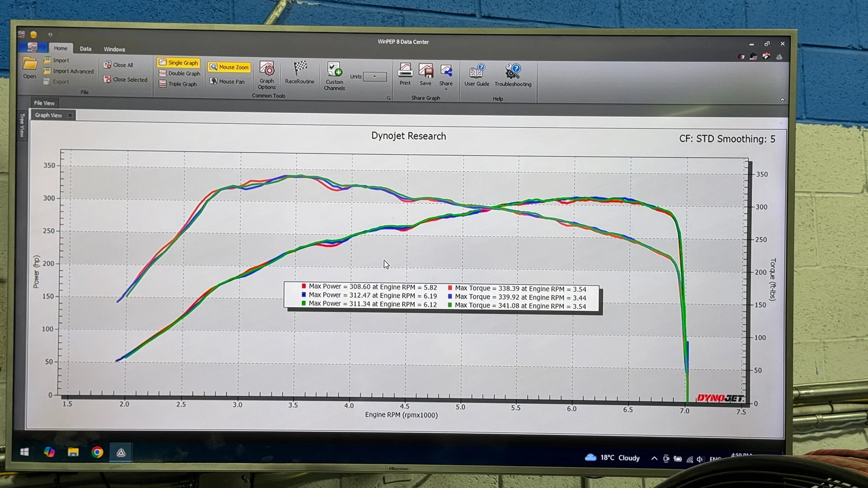Click the WinPEP taskbar icon
This screenshot has width=868, height=488.
click(x=121, y=452)
